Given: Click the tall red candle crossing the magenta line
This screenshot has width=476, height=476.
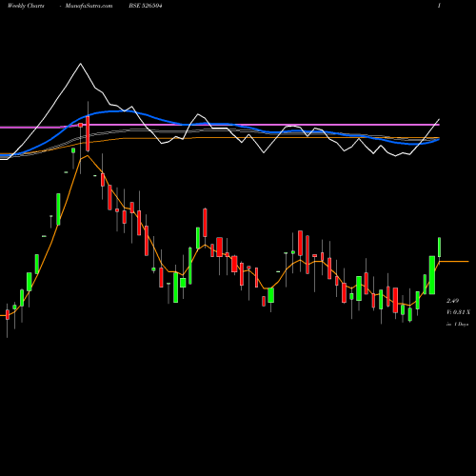Looking at the screenshot, I should click(x=88, y=133).
